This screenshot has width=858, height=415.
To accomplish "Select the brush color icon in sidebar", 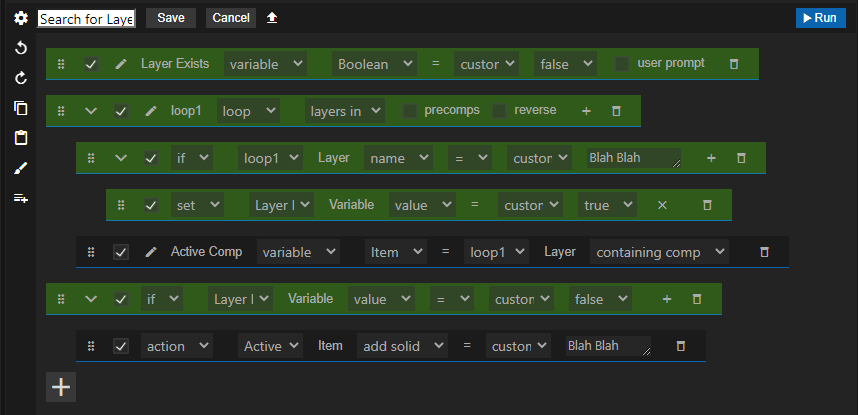I will (x=21, y=168).
